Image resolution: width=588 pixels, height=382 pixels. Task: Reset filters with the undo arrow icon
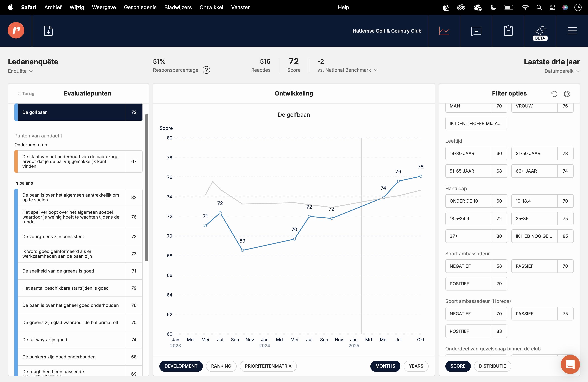coord(554,94)
